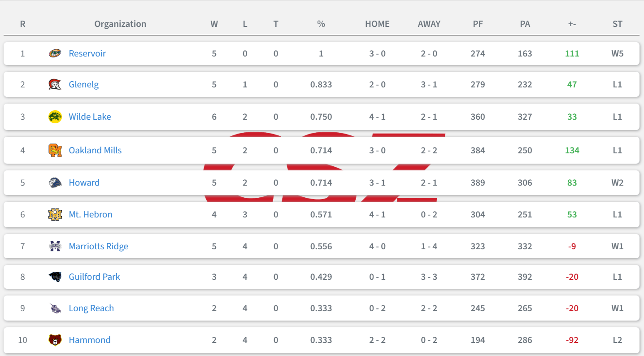Click the Wilde Lake wildcat logo

click(55, 117)
